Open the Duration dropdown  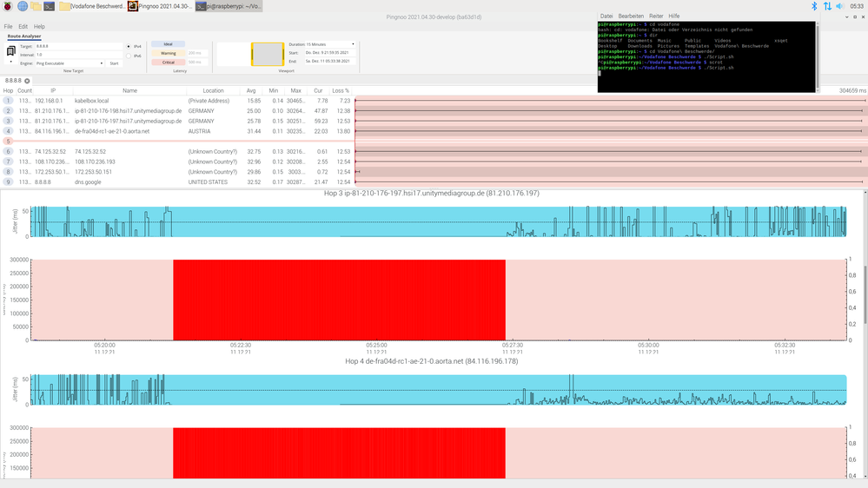pos(321,43)
